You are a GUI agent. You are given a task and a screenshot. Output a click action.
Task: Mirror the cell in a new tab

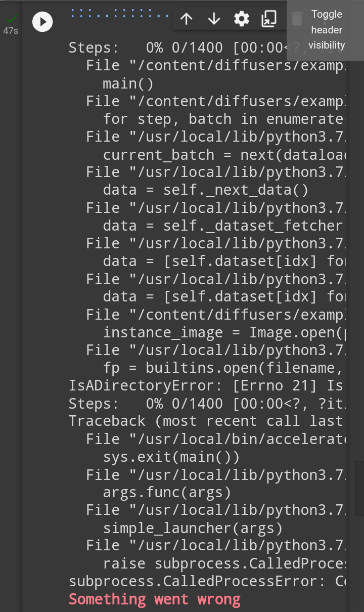(268, 18)
